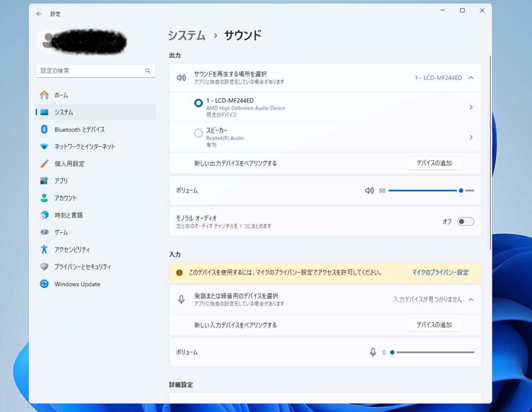
Task: Click the search magnifier icon
Action: 147,71
